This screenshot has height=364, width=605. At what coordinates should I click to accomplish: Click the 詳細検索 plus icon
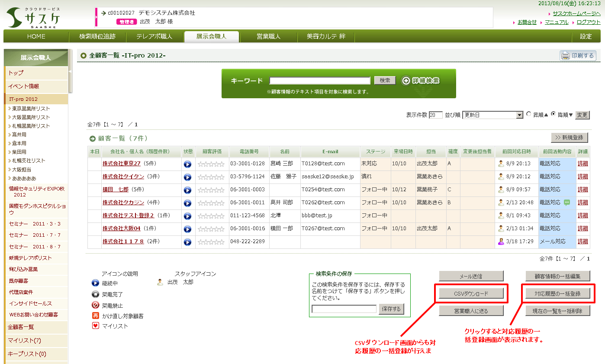[x=405, y=81]
